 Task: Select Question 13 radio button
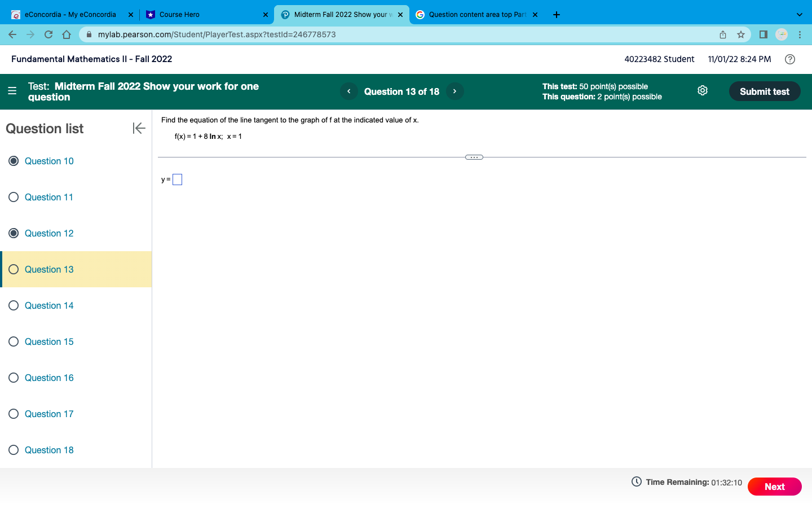pos(14,269)
